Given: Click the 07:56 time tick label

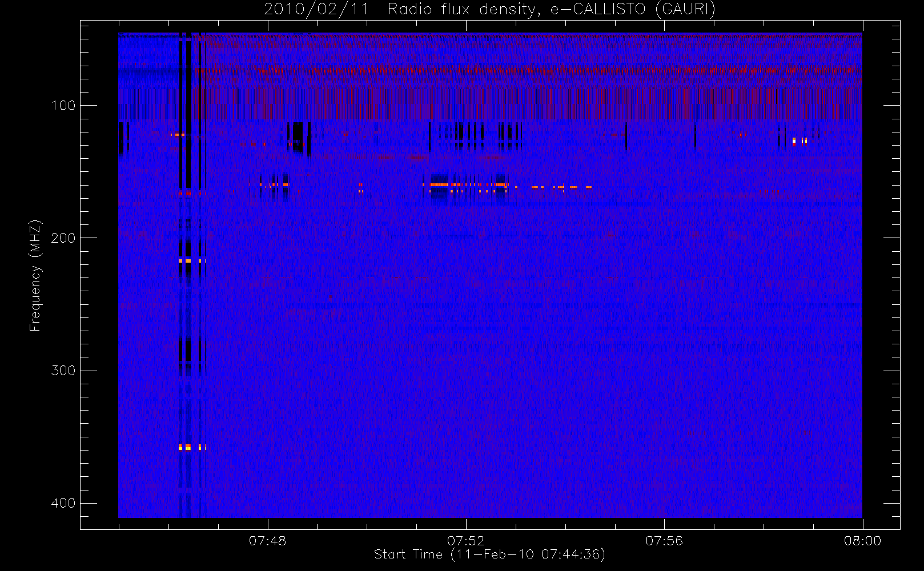Looking at the screenshot, I should 664,541.
